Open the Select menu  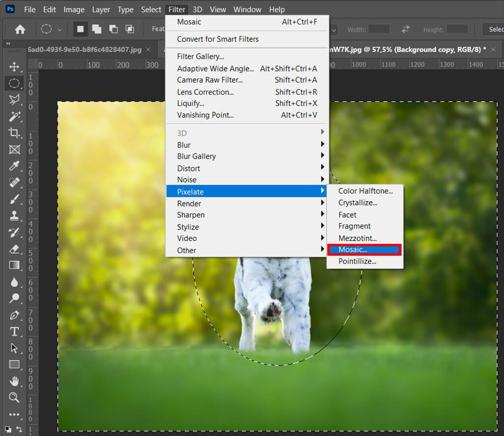coord(151,9)
